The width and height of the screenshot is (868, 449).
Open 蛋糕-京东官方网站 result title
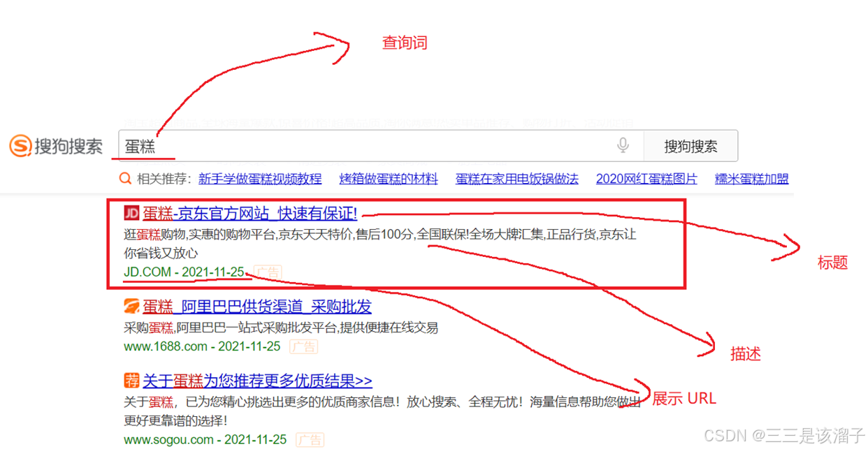250,213
